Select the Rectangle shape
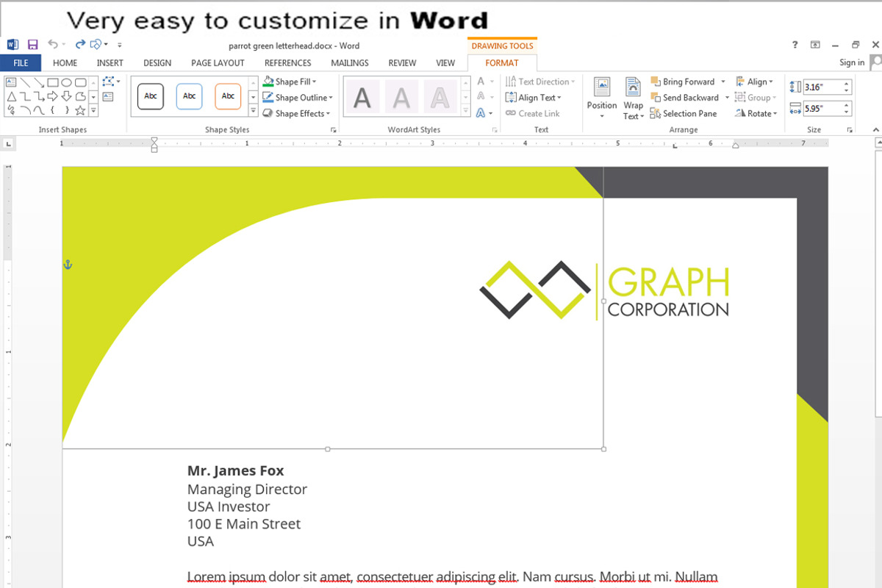882x588 pixels. point(53,82)
